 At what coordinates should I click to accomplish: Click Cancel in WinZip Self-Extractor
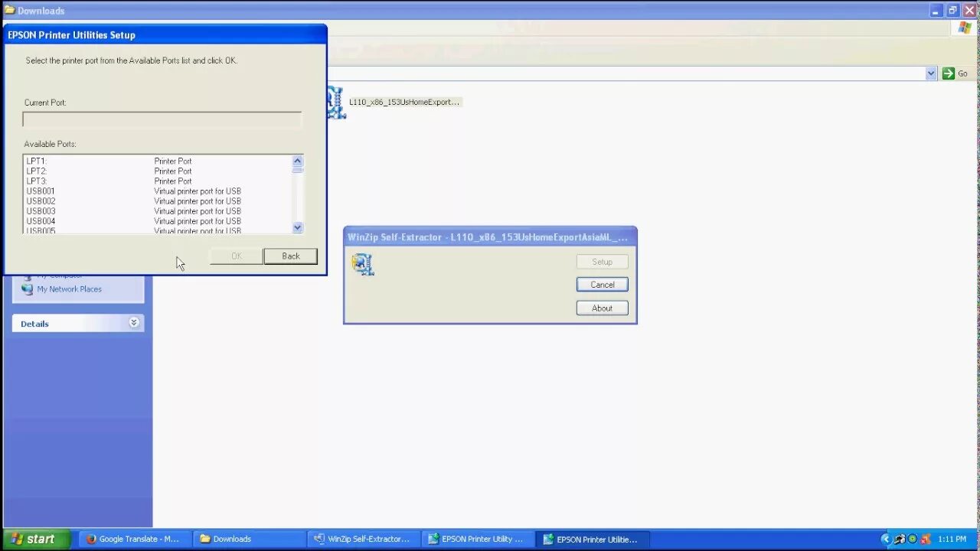pos(602,285)
